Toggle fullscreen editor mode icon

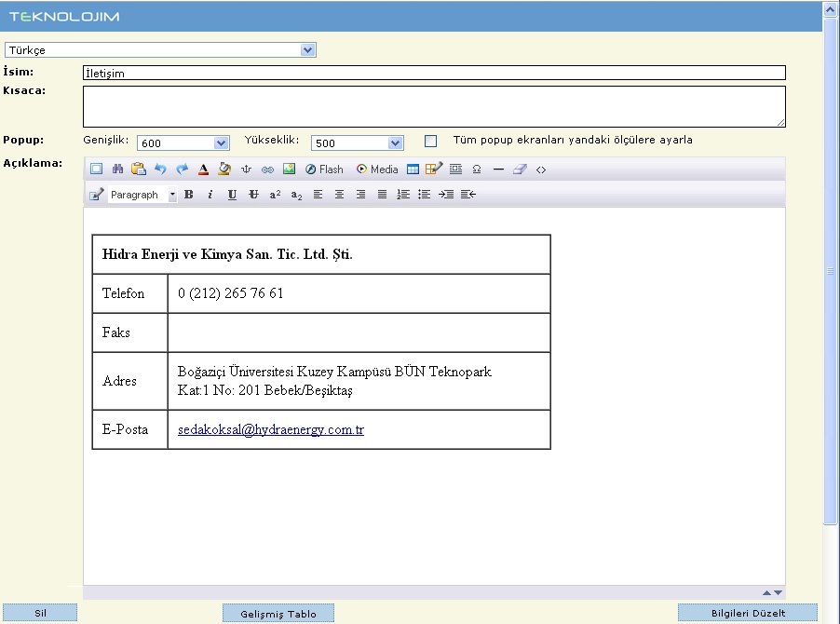[97, 170]
